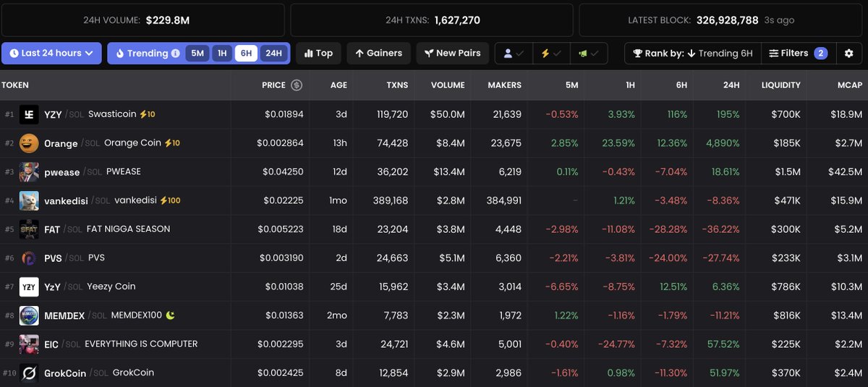Click the Filters count badge 2
Viewport: 868px width, 387px height.
(x=820, y=54)
